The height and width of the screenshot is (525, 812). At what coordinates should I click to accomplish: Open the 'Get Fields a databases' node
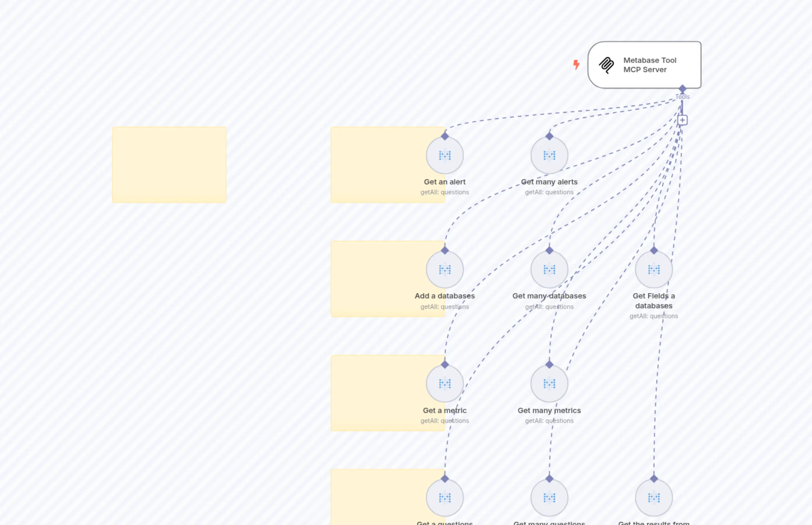tap(653, 269)
